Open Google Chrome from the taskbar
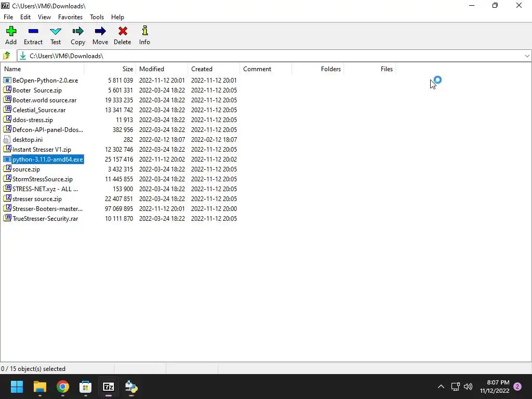The width and height of the screenshot is (532, 399). [x=63, y=387]
